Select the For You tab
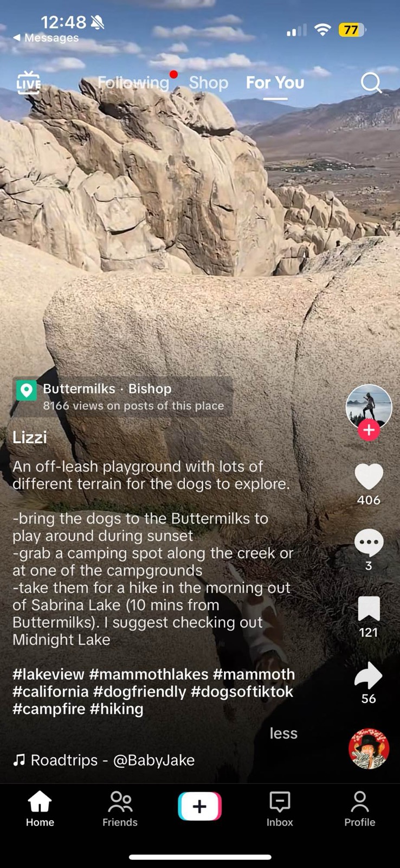This screenshot has width=400, height=868. tap(275, 82)
